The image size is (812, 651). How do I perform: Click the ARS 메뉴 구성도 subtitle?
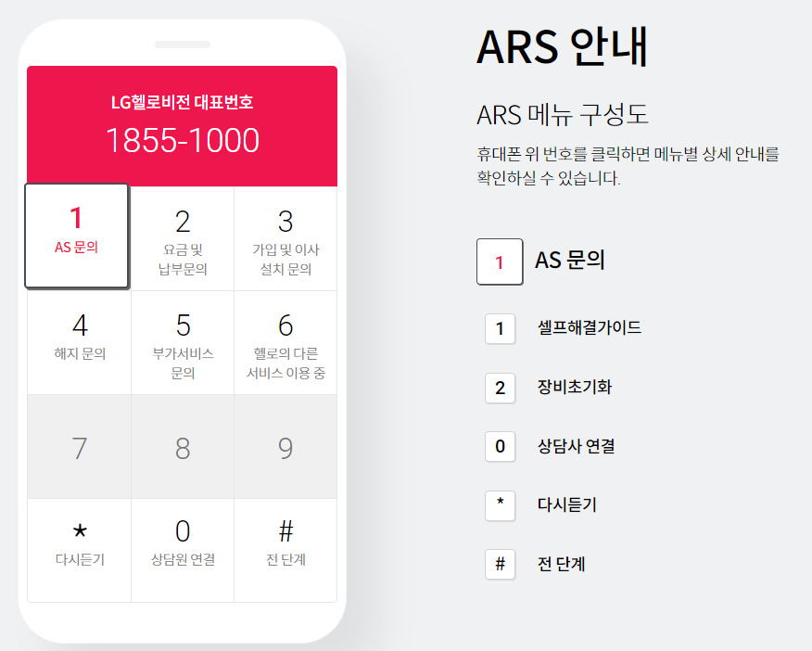pos(563,114)
